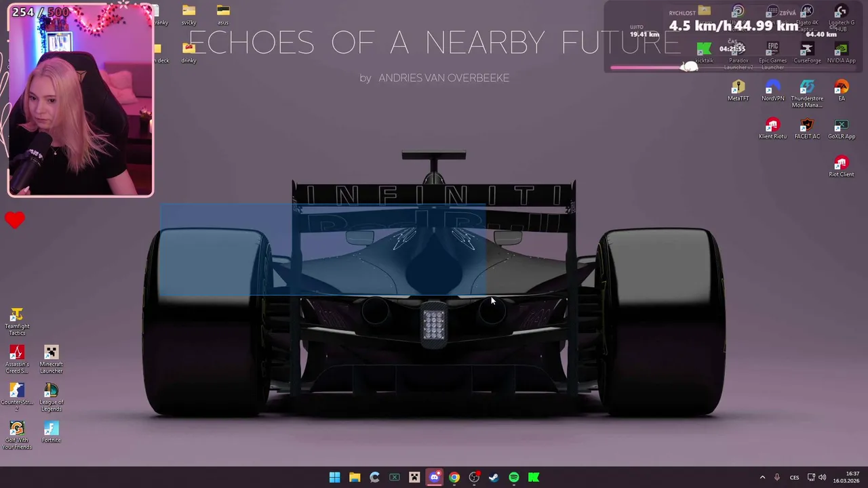The height and width of the screenshot is (488, 868).
Task: Open Spotify from the taskbar
Action: [x=514, y=477]
